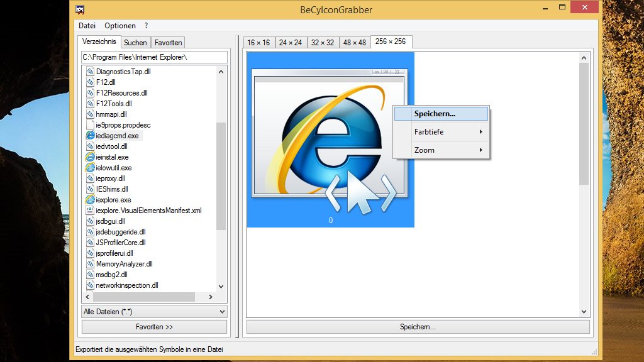Select the 24 × 24 size tab
This screenshot has width=644, height=362.
coord(291,42)
